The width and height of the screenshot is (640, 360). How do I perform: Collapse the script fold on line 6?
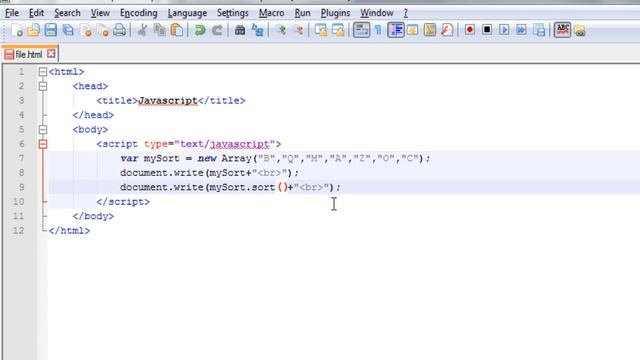point(42,144)
